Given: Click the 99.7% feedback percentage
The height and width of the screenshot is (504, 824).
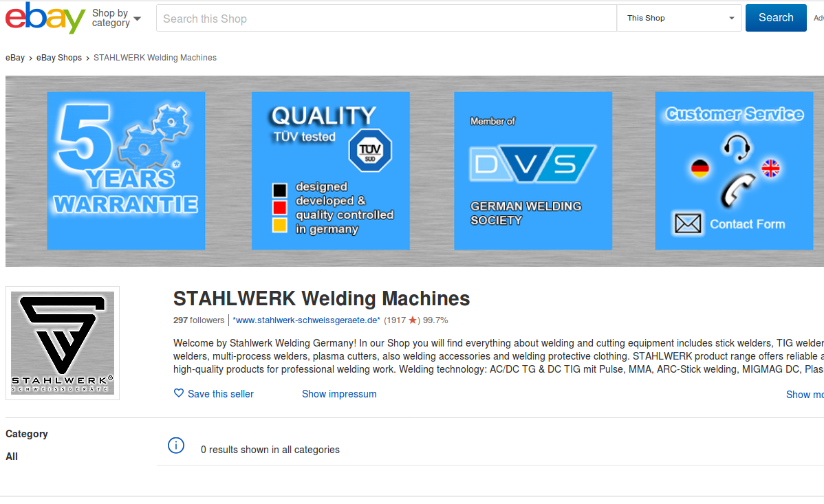Looking at the screenshot, I should (435, 320).
